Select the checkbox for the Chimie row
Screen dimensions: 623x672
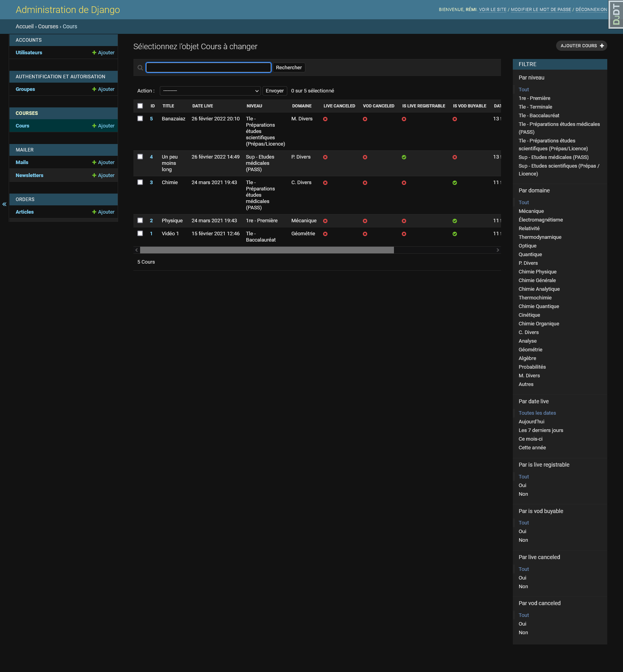[140, 182]
